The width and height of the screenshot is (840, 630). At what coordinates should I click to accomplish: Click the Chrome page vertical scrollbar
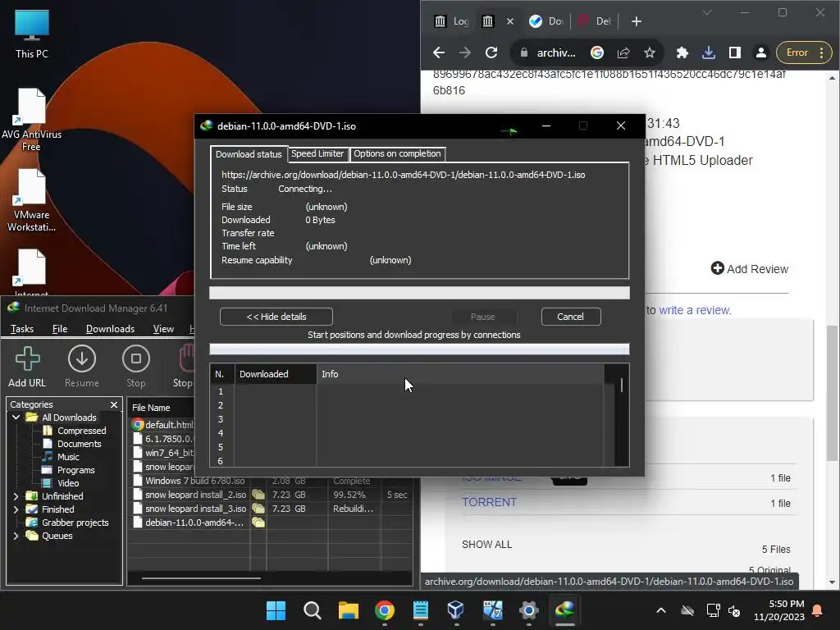click(832, 393)
